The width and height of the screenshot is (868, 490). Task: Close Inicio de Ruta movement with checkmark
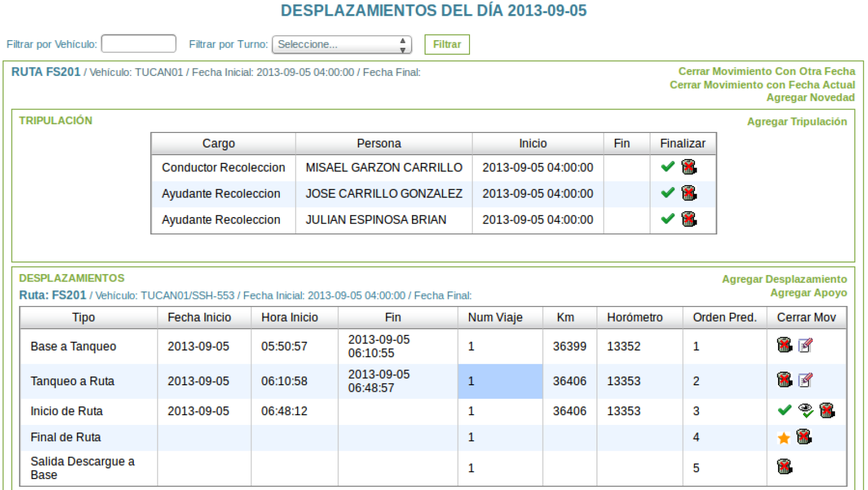[x=785, y=410]
